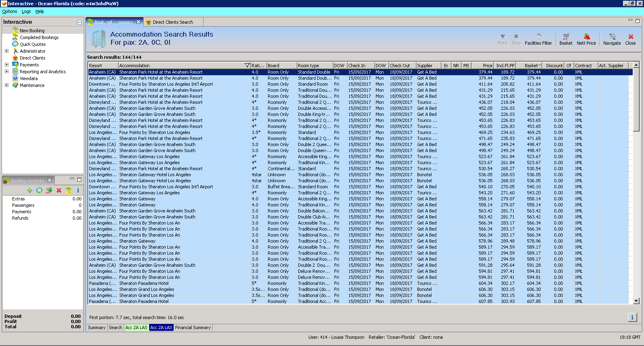The height and width of the screenshot is (346, 644).
Task: Close the Book. ref. <none> tab
Action: [138, 22]
